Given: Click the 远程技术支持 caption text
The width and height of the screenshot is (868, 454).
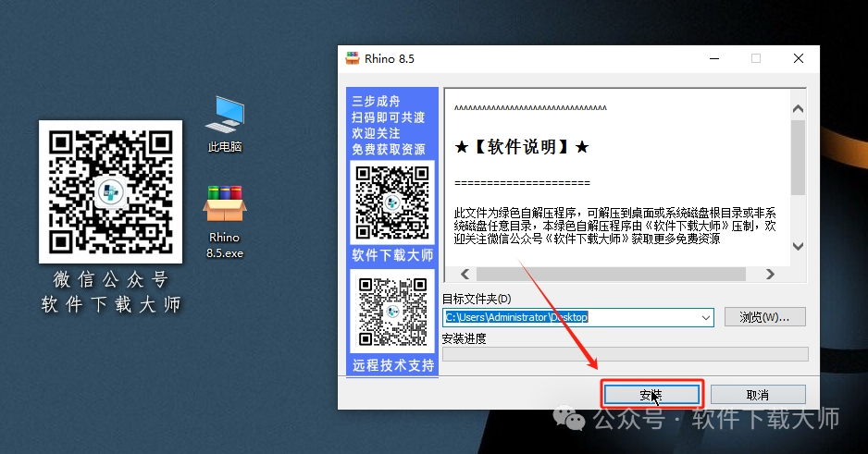Looking at the screenshot, I should (x=393, y=365).
